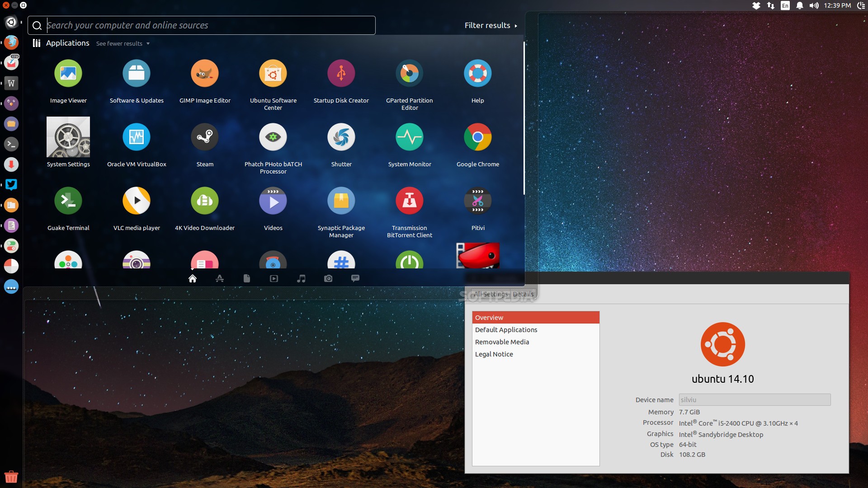This screenshot has height=488, width=868.
Task: Open System Settings gear icon
Action: pyautogui.click(x=68, y=137)
